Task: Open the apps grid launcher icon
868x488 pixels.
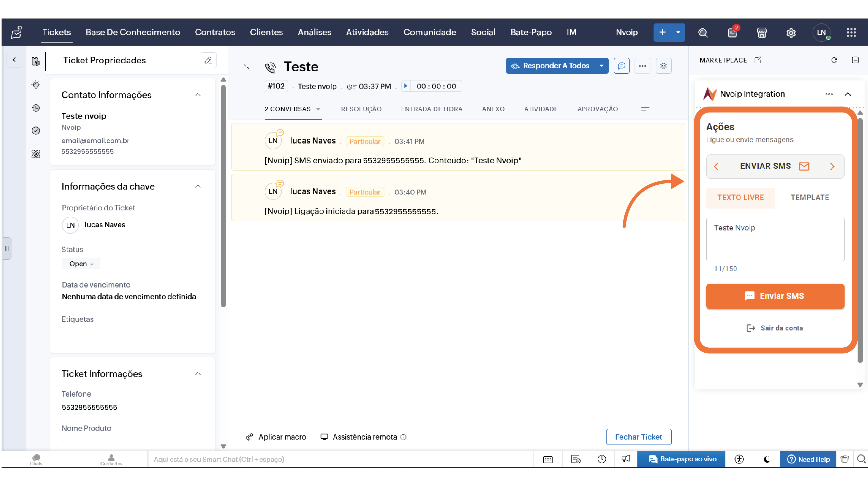Action: click(x=851, y=32)
